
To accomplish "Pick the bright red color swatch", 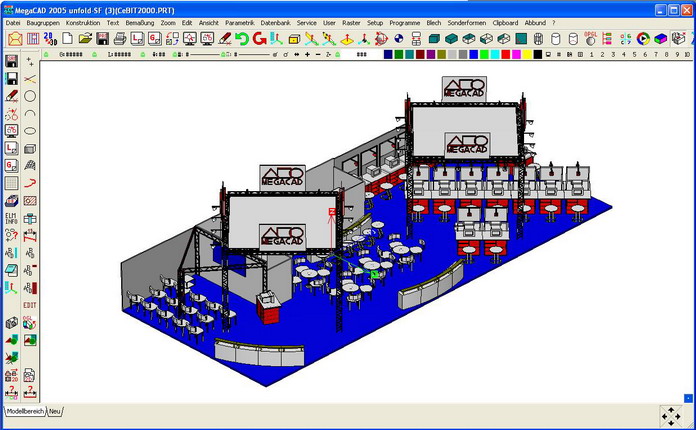I will [x=506, y=55].
